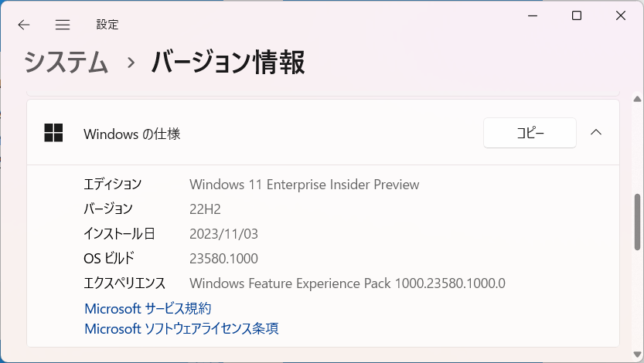The height and width of the screenshot is (363, 644).
Task: Click the scrollbar down arrow
Action: click(x=637, y=355)
